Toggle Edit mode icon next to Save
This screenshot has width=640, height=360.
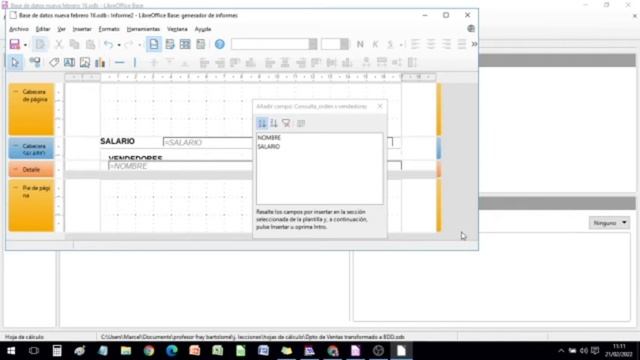40,44
